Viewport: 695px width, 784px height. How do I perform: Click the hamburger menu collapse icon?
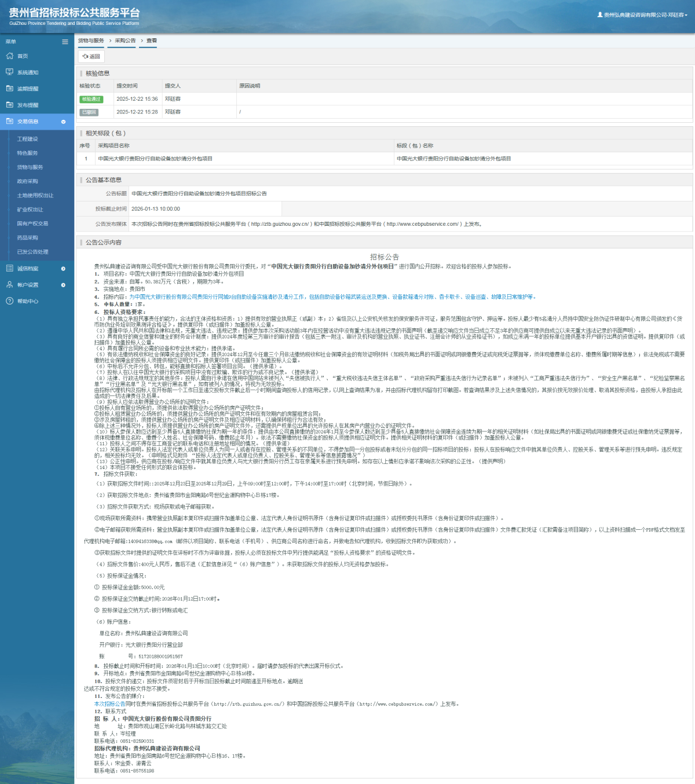(65, 42)
